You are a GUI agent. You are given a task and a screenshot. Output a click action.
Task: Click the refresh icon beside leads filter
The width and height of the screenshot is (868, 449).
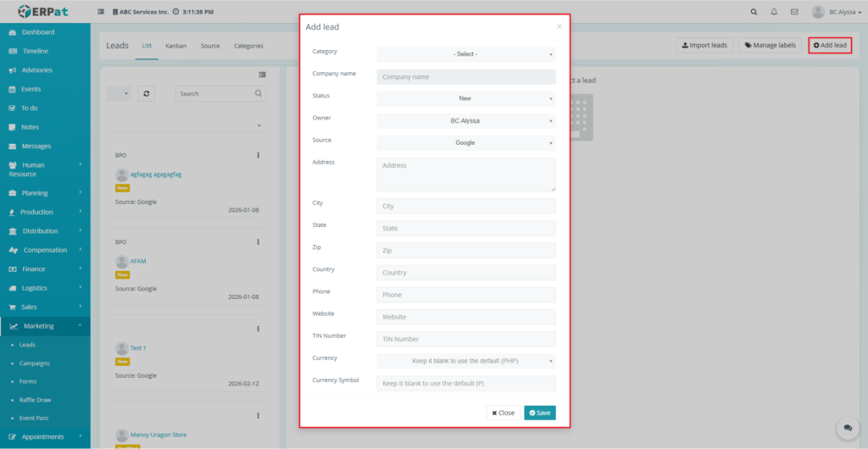point(147,94)
